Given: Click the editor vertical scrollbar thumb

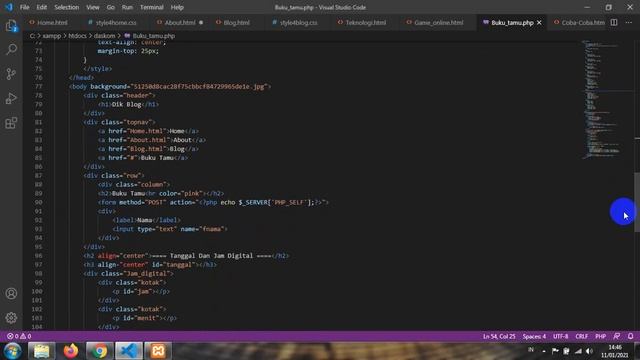Looking at the screenshot, I should coord(637,202).
